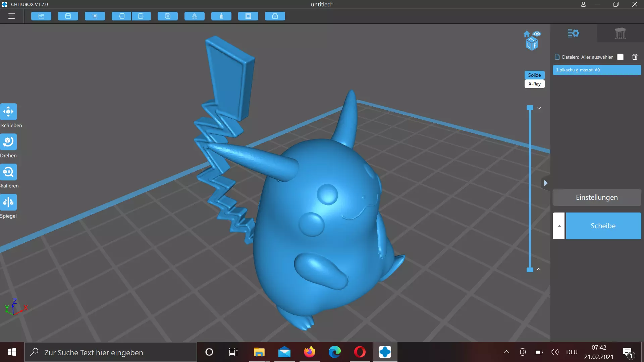Select the Verschieben move tool
644x362 pixels.
8,112
